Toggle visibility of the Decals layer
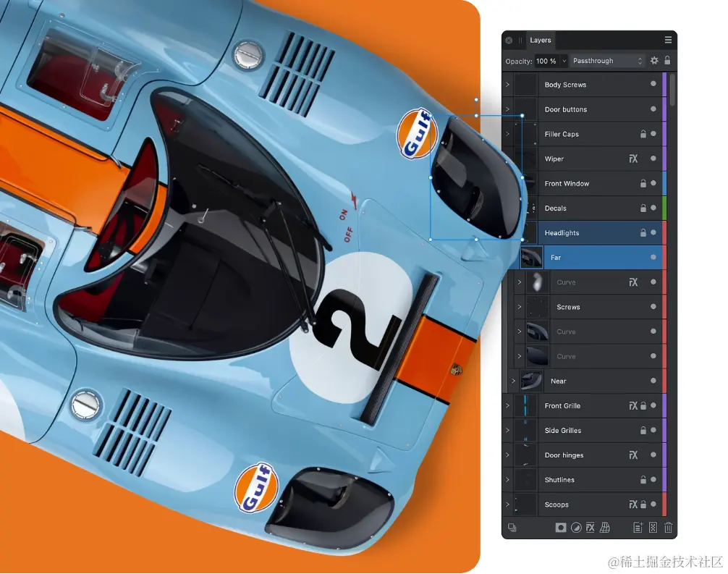Screen dimensions: 728x574 tap(653, 208)
